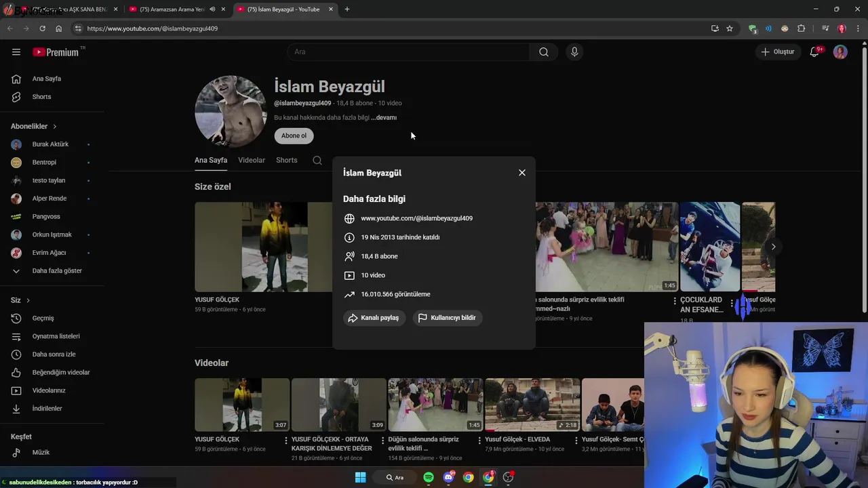Expand channel description with ...devamı
Screen dimensions: 868x488
pyautogui.click(x=384, y=117)
